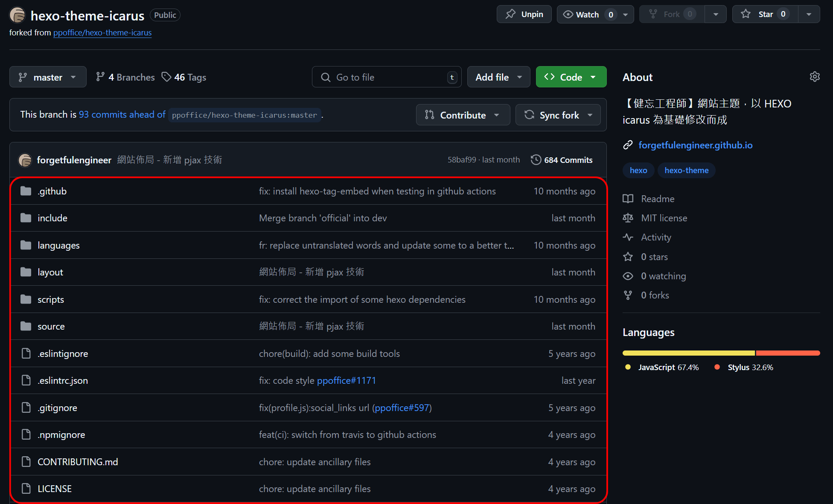Viewport: 833px width, 504px height.
Task: Click the source folder icon
Action: [x=26, y=326]
